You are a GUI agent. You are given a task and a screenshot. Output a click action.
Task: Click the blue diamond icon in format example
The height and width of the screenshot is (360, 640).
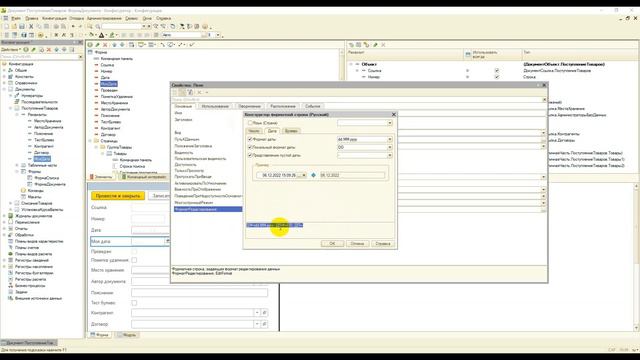pyautogui.click(x=313, y=175)
